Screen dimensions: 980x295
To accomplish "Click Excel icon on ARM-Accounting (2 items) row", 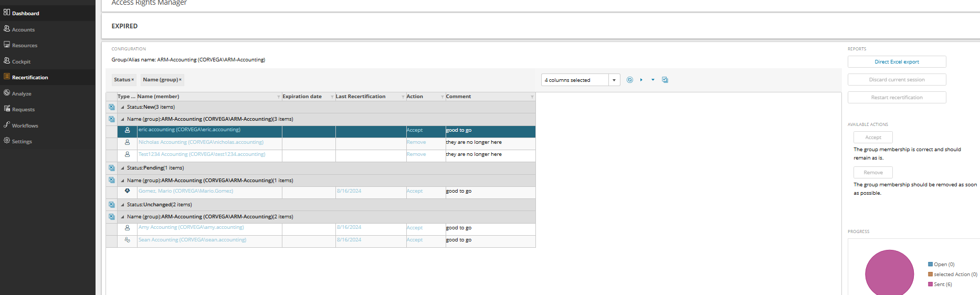I will [111, 217].
